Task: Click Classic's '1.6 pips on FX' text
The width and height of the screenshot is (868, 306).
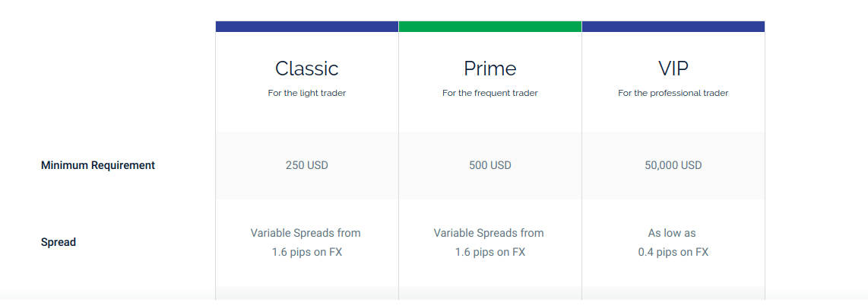Action: [x=306, y=252]
